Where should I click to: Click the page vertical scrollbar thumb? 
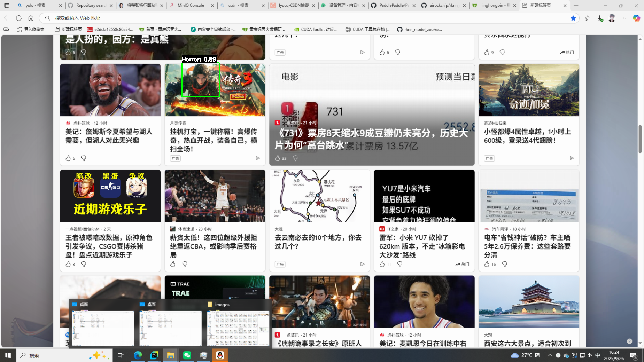click(x=640, y=139)
